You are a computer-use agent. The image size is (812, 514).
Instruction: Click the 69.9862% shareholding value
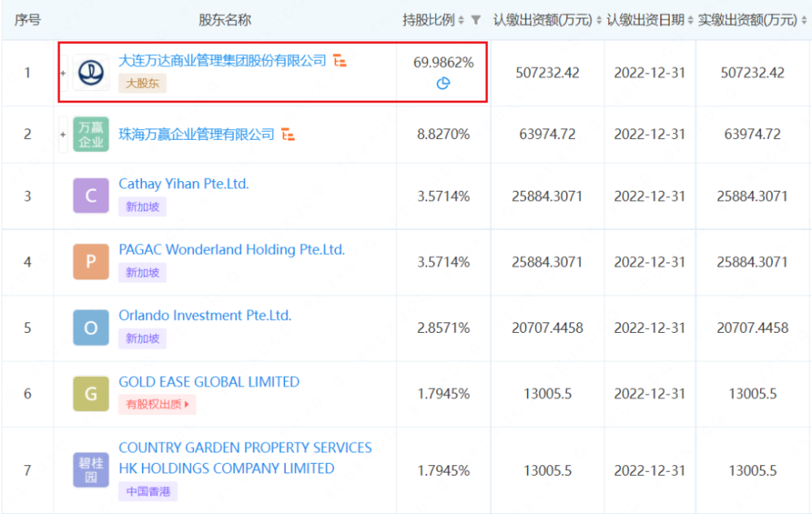click(x=443, y=63)
